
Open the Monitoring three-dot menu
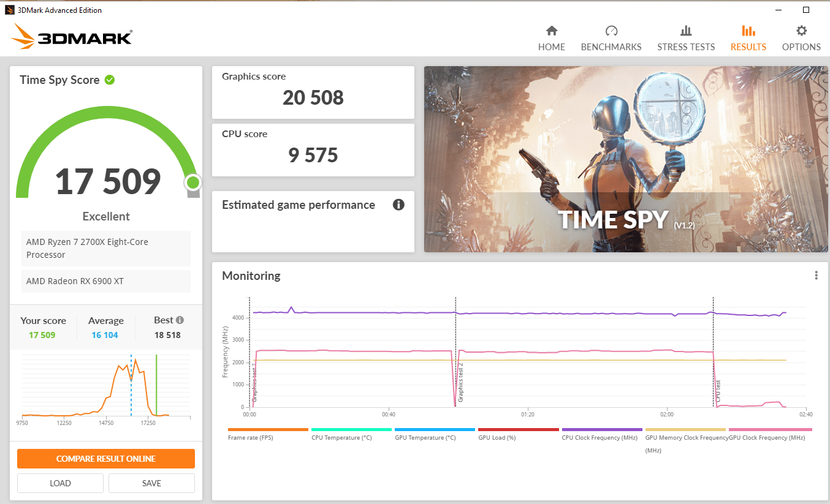coord(816,276)
